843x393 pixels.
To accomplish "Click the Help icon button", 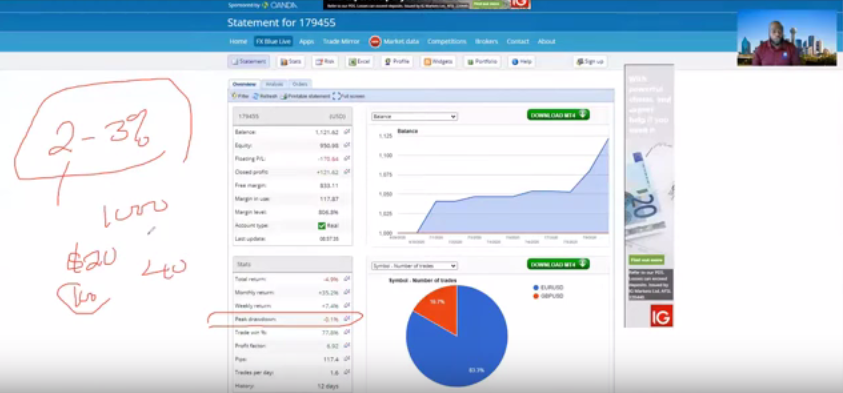I will point(521,62).
